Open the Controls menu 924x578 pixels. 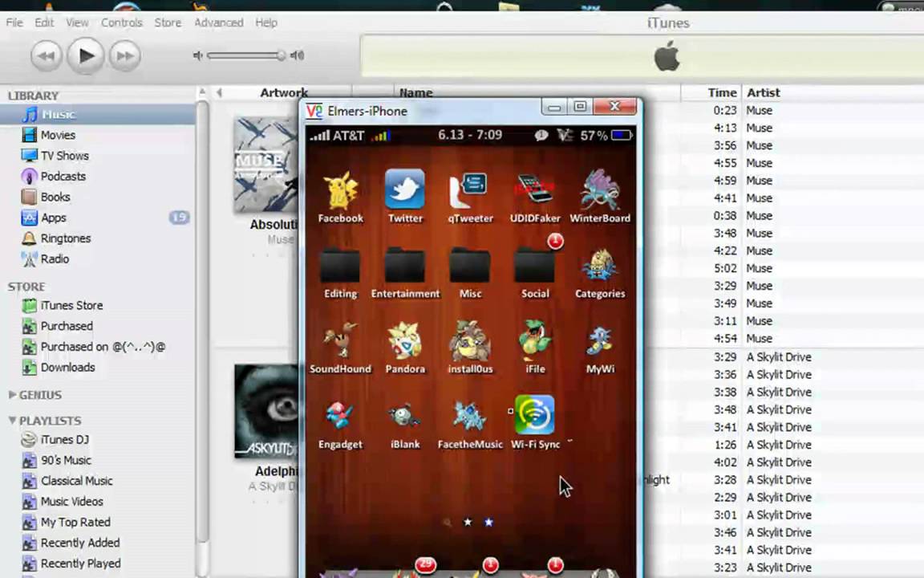(x=122, y=22)
